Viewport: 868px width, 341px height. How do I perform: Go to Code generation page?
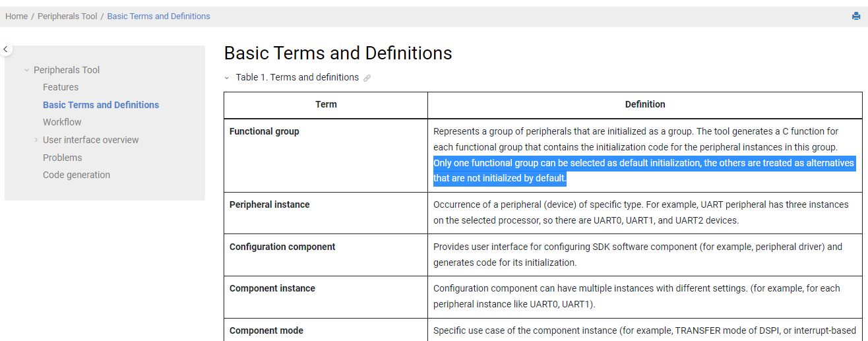(77, 175)
